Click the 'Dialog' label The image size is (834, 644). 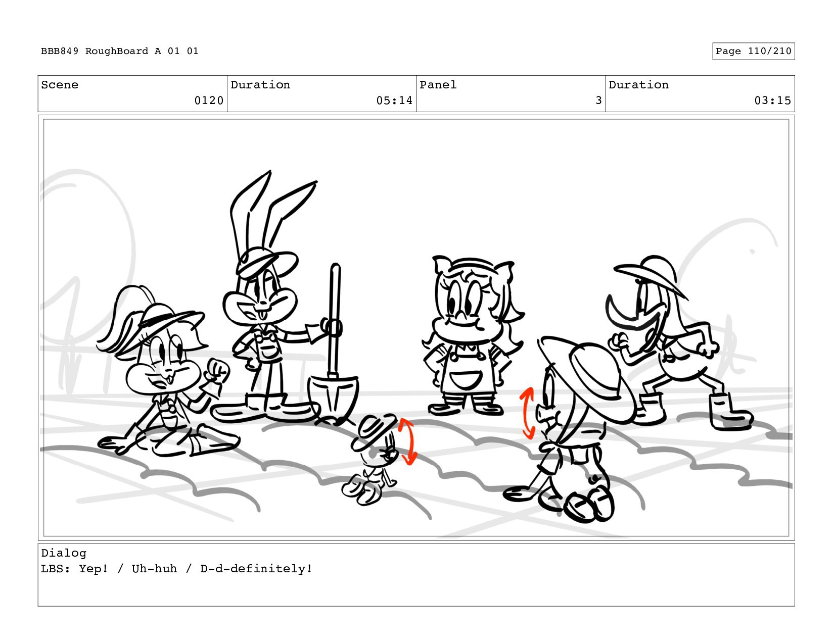pyautogui.click(x=64, y=553)
